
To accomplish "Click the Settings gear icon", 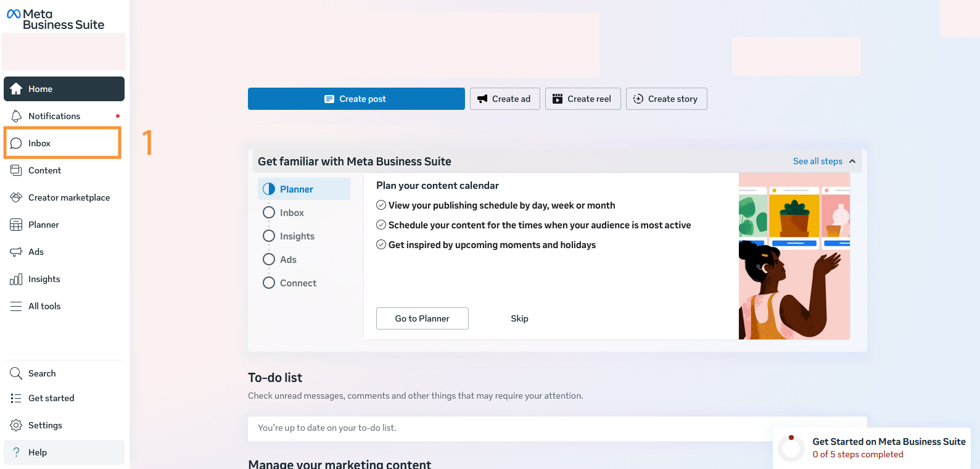I will point(16,425).
